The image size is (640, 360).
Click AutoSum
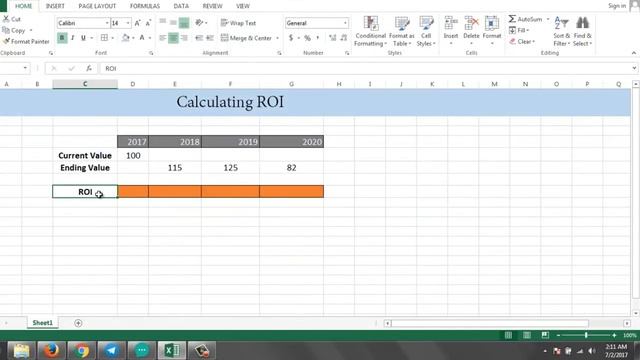(525, 19)
